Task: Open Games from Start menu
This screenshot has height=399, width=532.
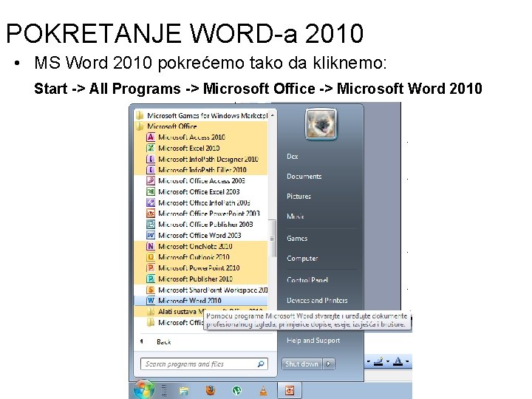Action: pos(297,239)
